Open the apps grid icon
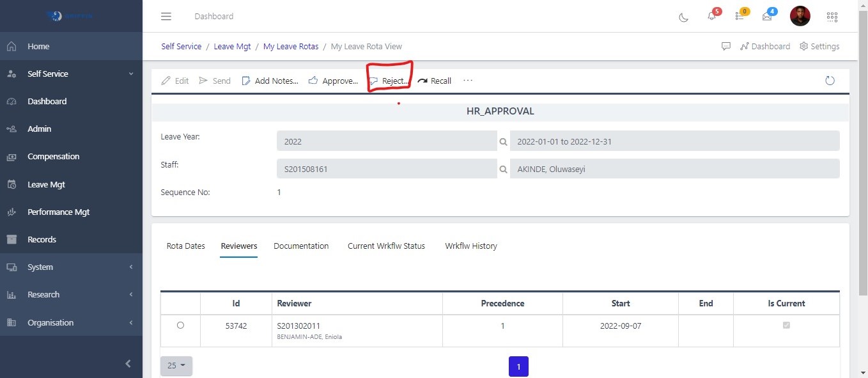The width and height of the screenshot is (868, 378). [832, 17]
